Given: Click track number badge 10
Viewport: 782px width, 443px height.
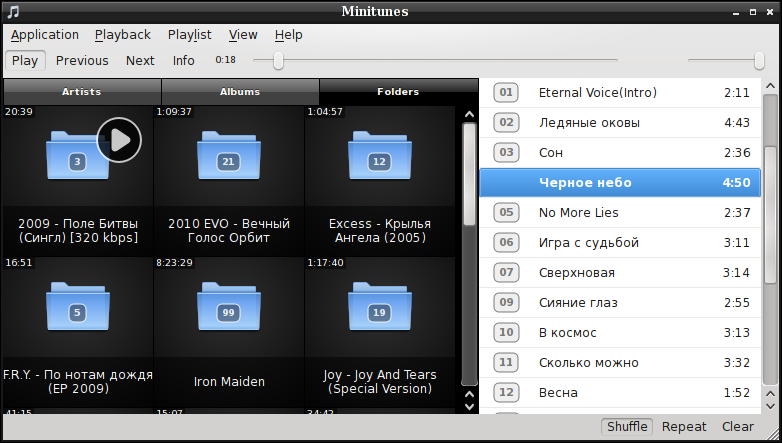Looking at the screenshot, I should click(506, 332).
